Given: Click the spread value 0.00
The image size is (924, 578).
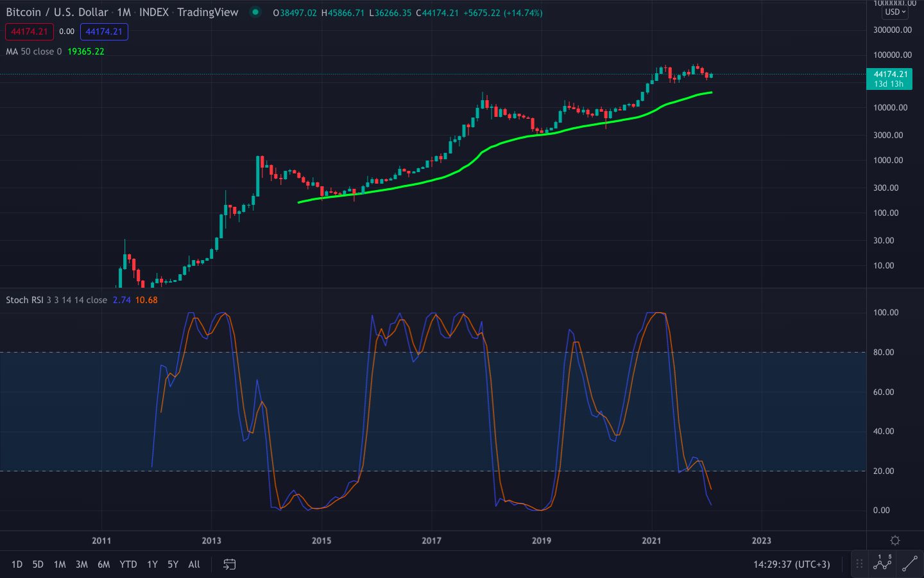Looking at the screenshot, I should coord(67,31).
